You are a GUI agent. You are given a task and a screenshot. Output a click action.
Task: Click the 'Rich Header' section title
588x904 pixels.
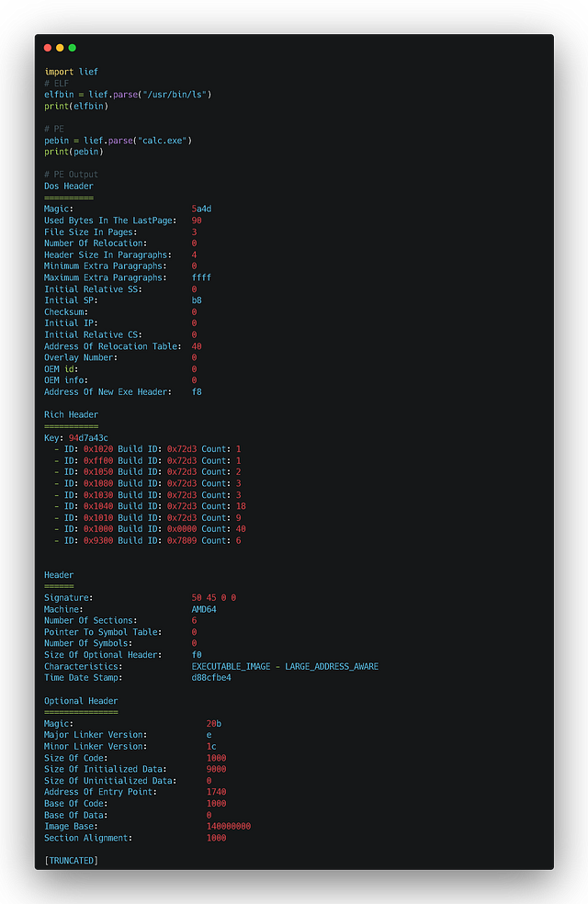point(71,414)
